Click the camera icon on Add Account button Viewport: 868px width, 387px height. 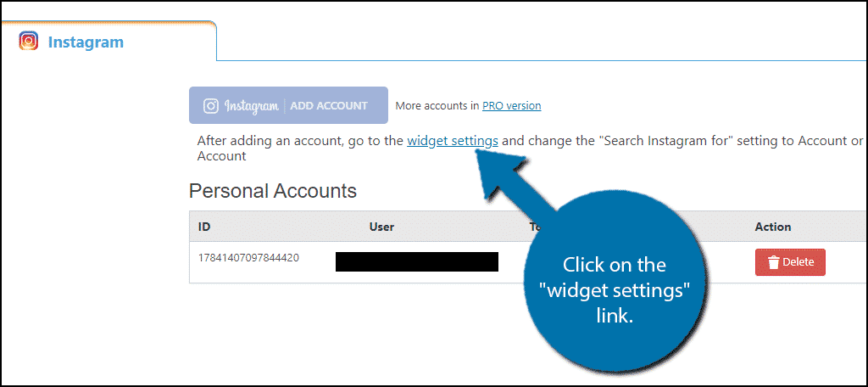(210, 105)
